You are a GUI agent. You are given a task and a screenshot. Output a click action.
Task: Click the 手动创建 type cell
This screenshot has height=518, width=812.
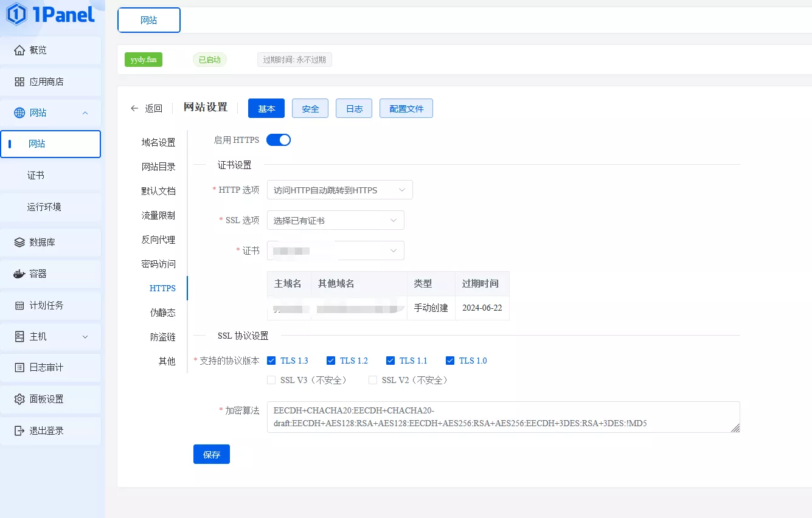431,308
